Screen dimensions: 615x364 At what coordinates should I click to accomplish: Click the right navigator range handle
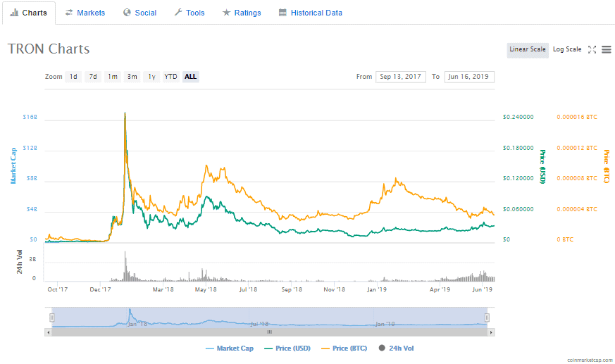pyautogui.click(x=487, y=318)
